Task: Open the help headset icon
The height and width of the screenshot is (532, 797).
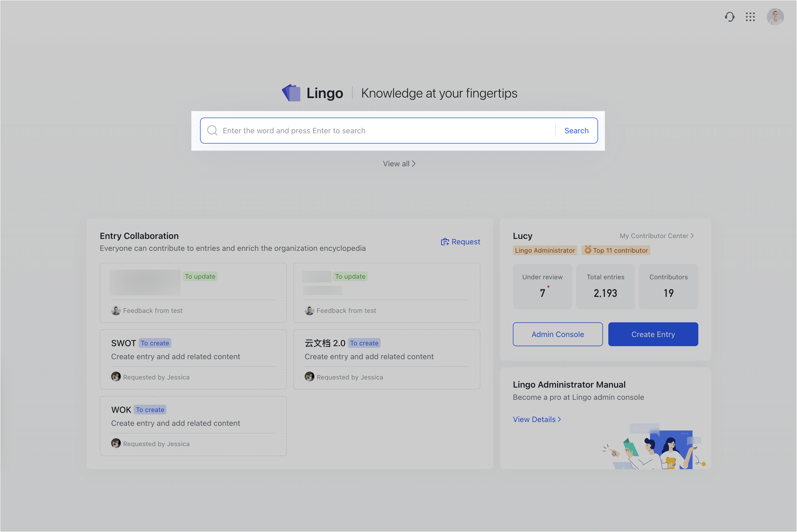Action: pos(730,17)
